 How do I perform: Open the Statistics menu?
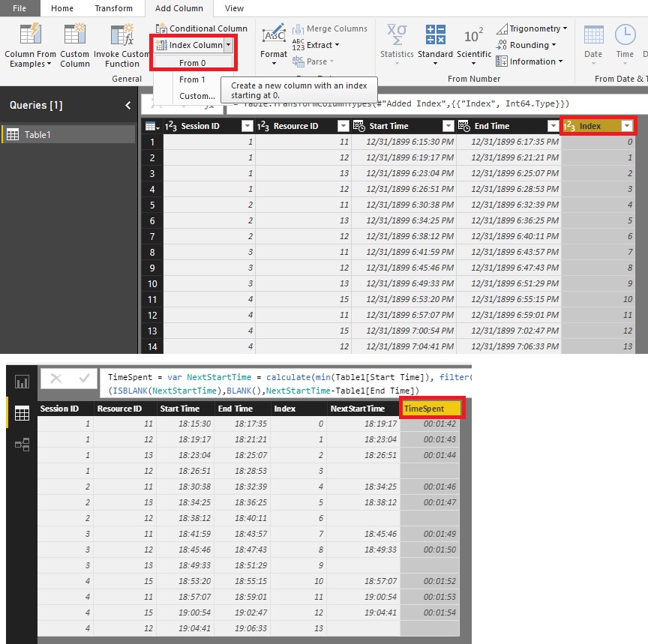(397, 46)
